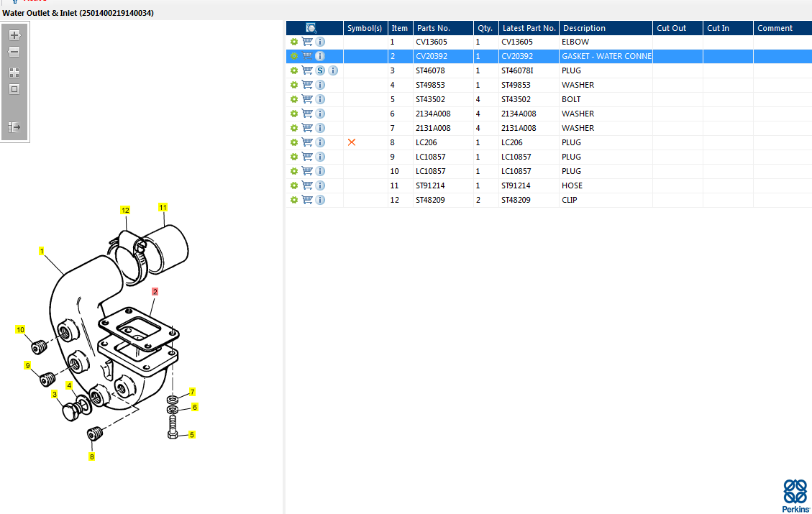812x514 pixels.
Task: Click red X symbol on LC206 row
Action: click(352, 142)
